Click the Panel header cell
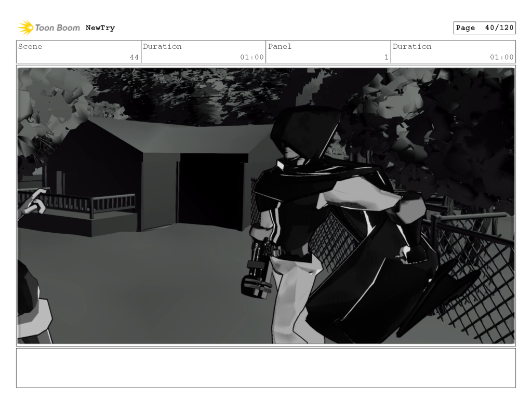The width and height of the screenshot is (532, 412). pyautogui.click(x=280, y=46)
